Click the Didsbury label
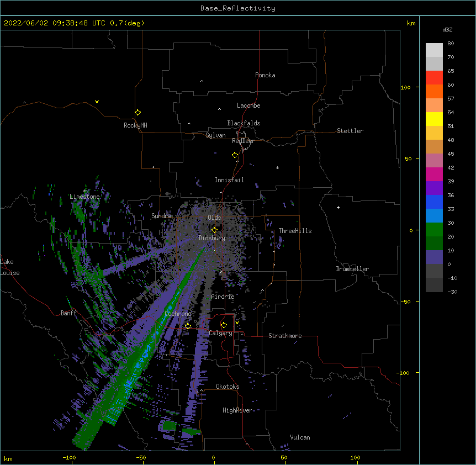Viewport: 476px width, 465px height. coord(212,238)
